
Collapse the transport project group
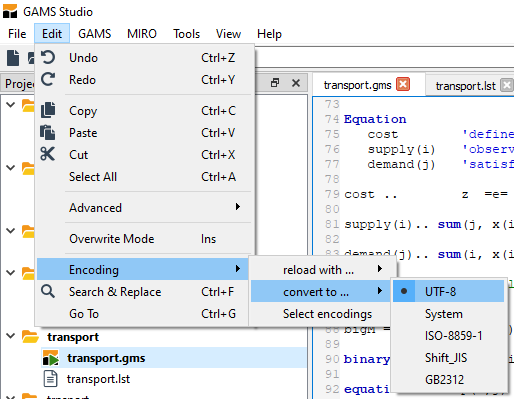tap(11, 336)
